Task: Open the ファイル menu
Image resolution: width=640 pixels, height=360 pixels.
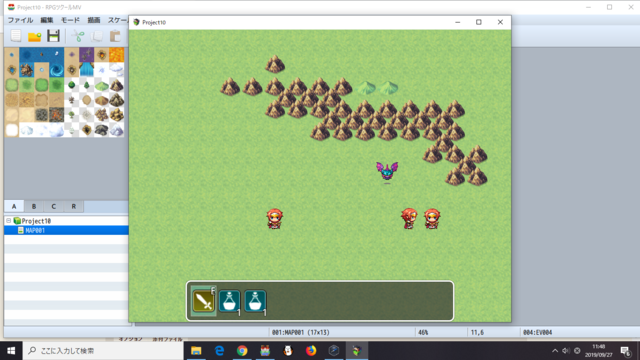Action: point(20,20)
